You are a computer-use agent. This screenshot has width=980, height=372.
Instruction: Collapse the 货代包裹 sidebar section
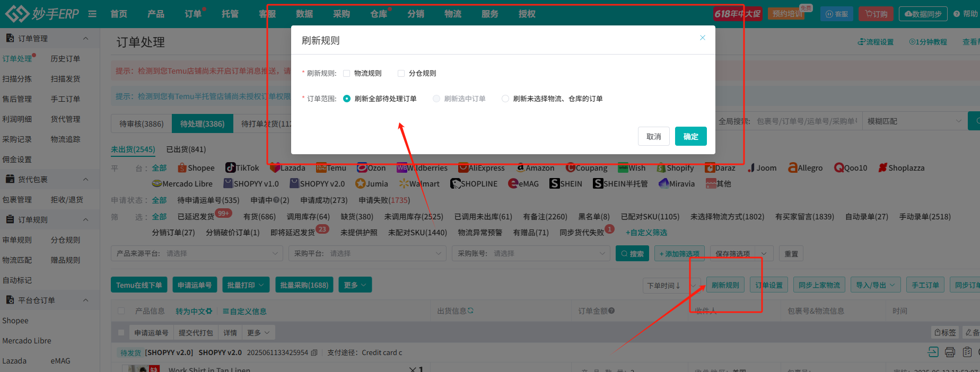point(86,180)
